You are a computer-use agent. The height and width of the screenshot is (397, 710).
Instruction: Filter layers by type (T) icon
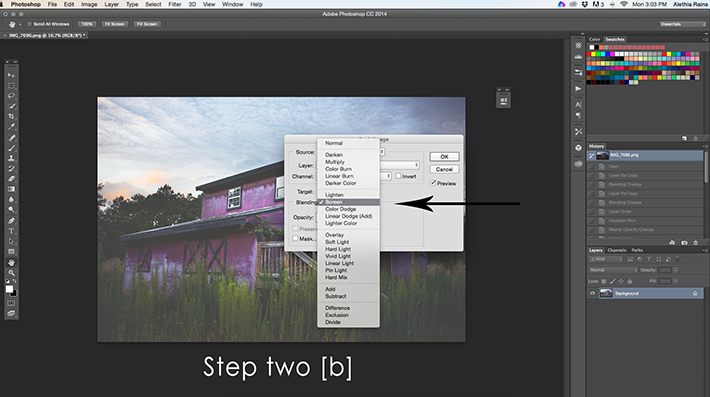pyautogui.click(x=649, y=259)
